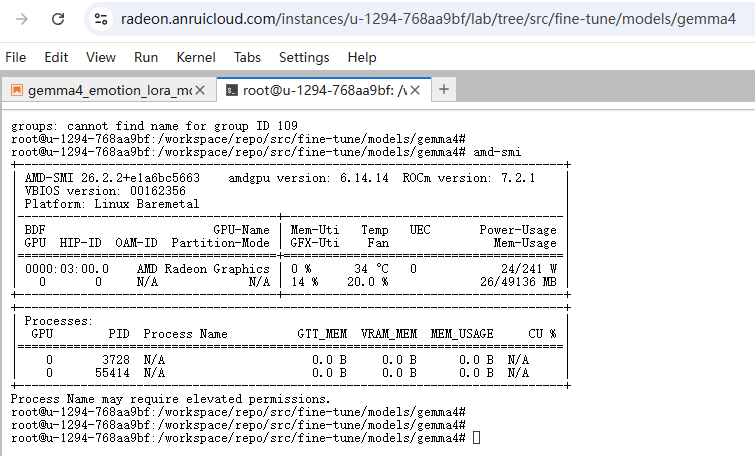
Task: Open the Kernel menu
Action: 196,57
